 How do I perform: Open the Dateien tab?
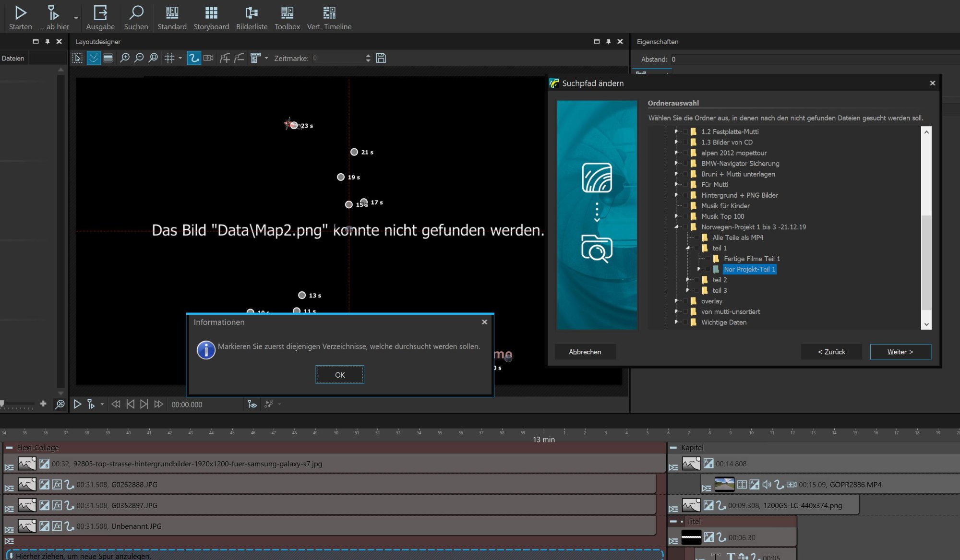point(13,58)
